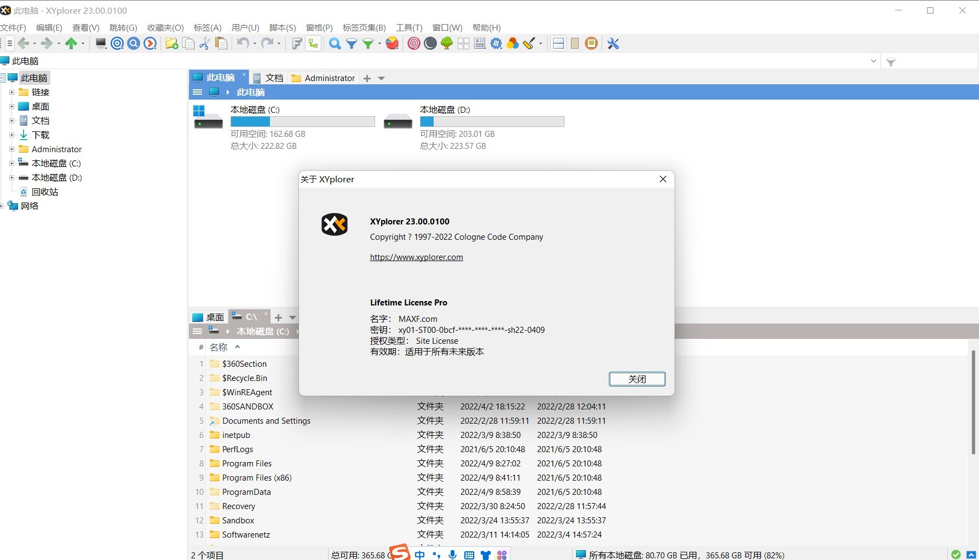Click the C: drive usage bar
Viewport: 979px width, 560px height.
(302, 122)
